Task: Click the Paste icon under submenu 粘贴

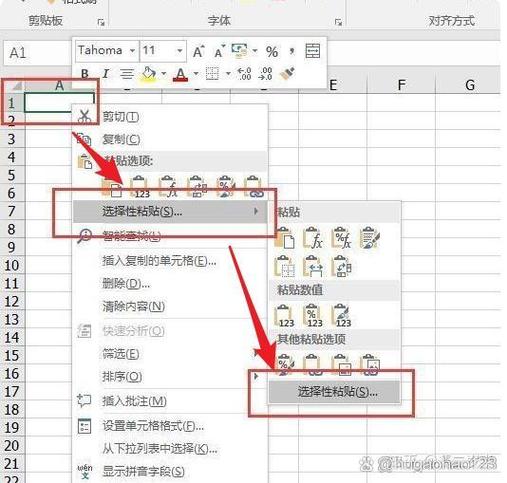Action: coord(284,238)
